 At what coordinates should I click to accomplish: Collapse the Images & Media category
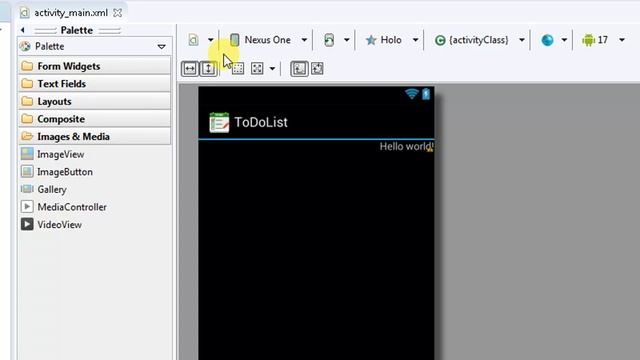94,136
